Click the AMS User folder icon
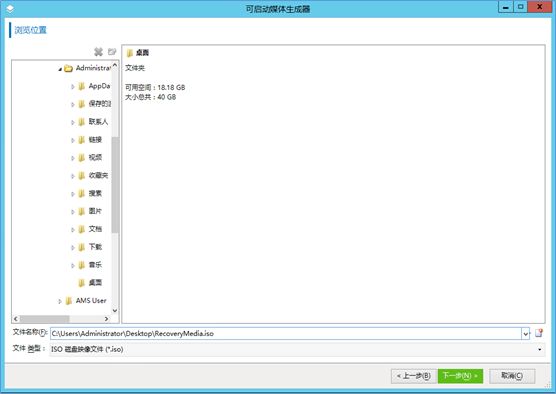Viewport: 556px width, 394px height. point(69,301)
